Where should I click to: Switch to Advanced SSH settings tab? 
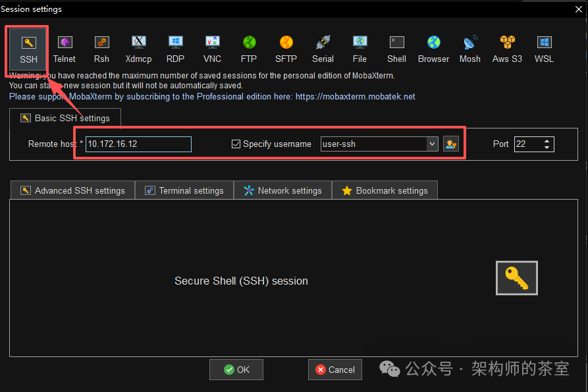[72, 190]
